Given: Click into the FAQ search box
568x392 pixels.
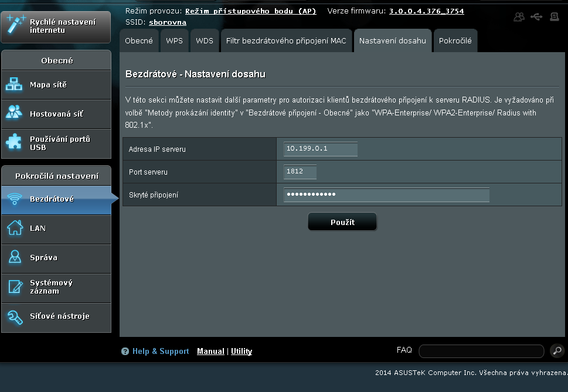Looking at the screenshot, I should tap(481, 351).
